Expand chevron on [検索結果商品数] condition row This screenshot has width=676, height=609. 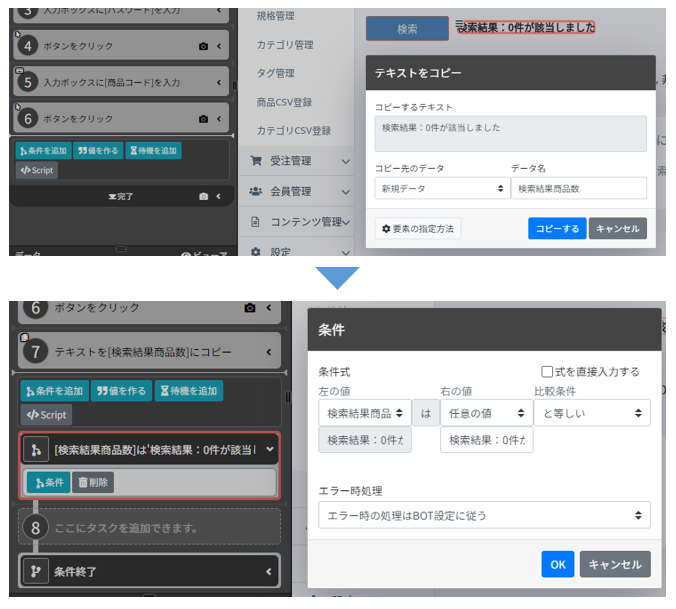click(270, 449)
